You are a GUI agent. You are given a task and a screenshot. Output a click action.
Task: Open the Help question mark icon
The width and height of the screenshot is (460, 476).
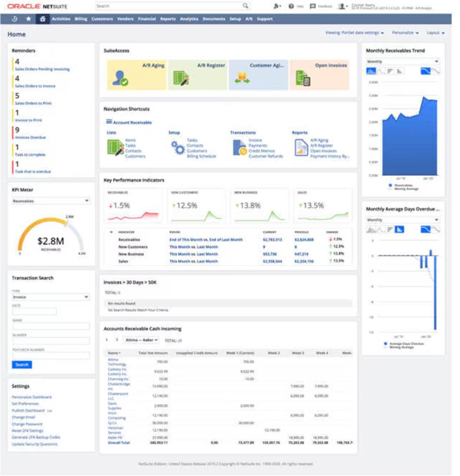coord(291,6)
